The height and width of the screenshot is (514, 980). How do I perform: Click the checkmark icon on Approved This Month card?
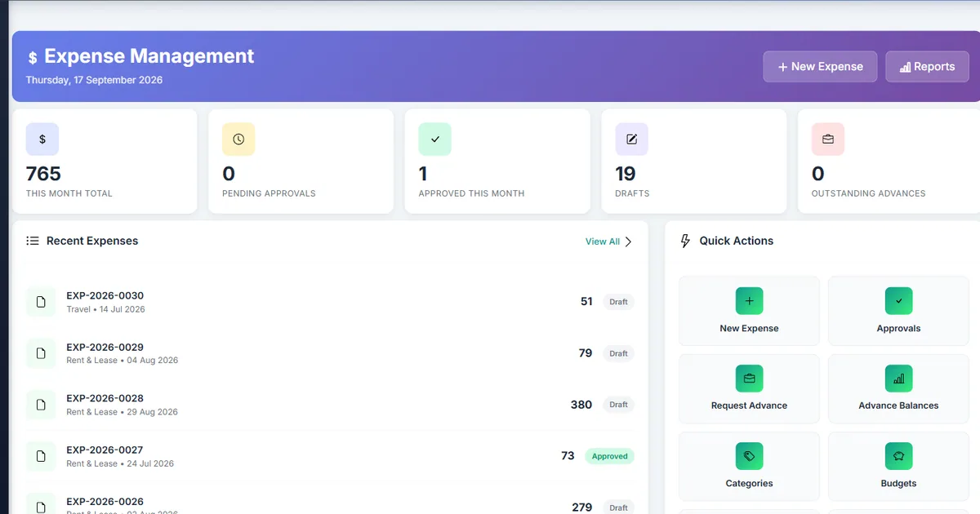[x=435, y=140]
